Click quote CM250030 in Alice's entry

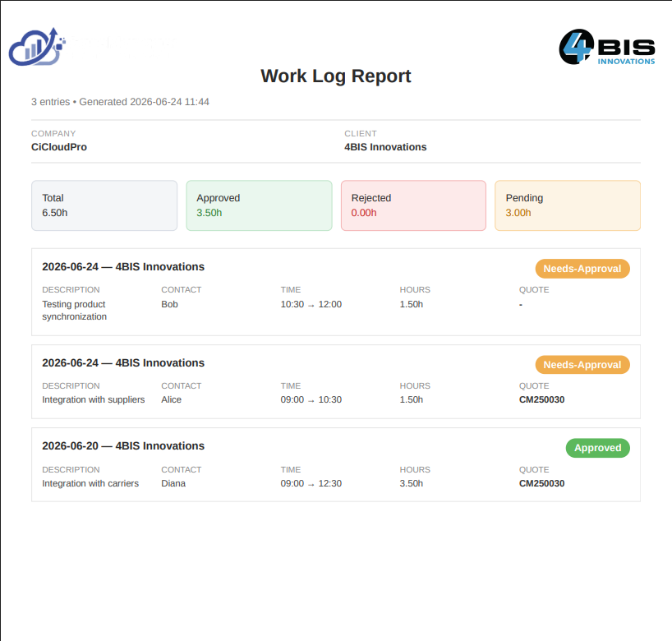tap(541, 399)
